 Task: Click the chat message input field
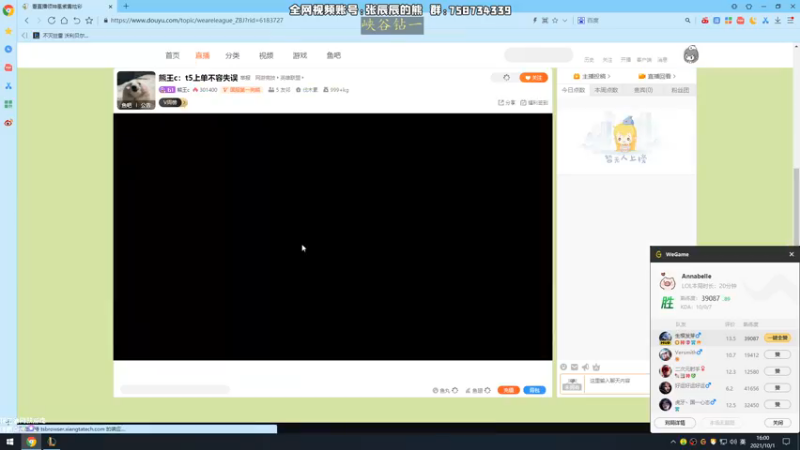point(617,384)
